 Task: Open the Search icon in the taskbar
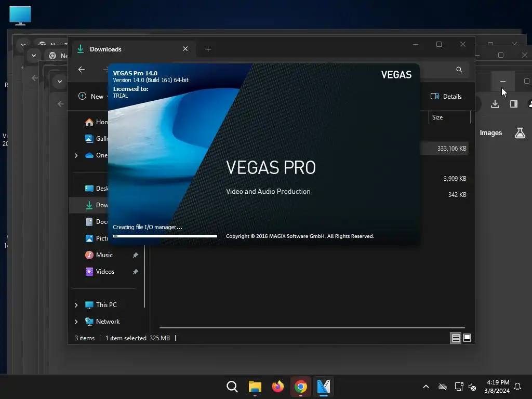(x=232, y=387)
